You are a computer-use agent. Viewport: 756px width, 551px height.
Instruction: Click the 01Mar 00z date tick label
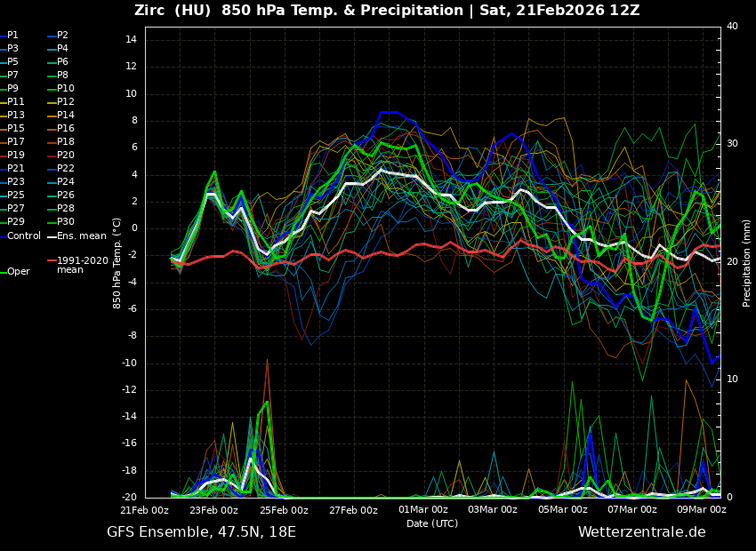[x=422, y=510]
